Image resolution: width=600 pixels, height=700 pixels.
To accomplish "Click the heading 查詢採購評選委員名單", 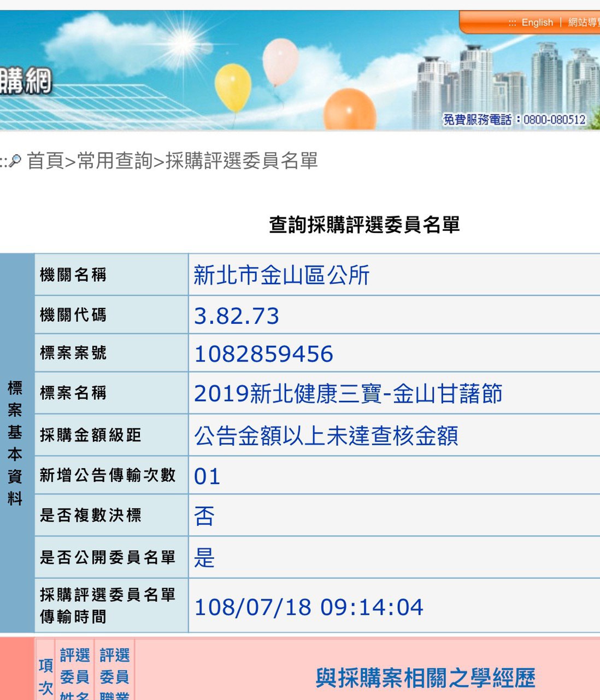I will click(x=364, y=225).
